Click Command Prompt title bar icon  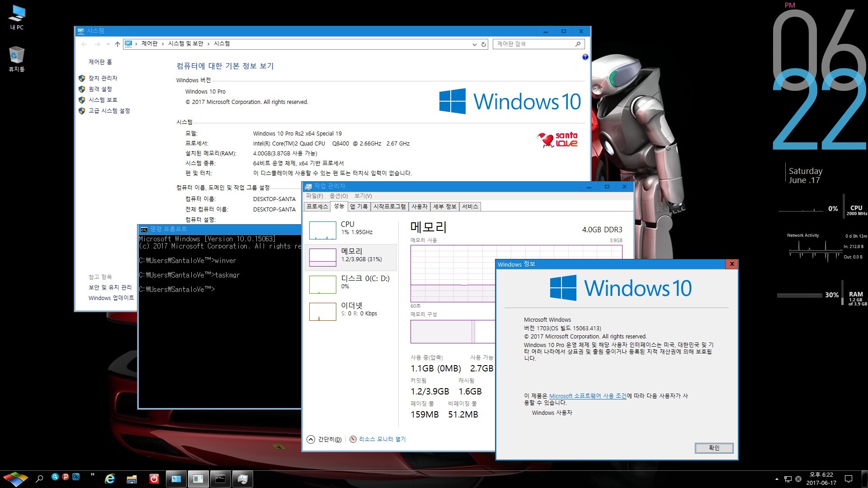pos(144,230)
